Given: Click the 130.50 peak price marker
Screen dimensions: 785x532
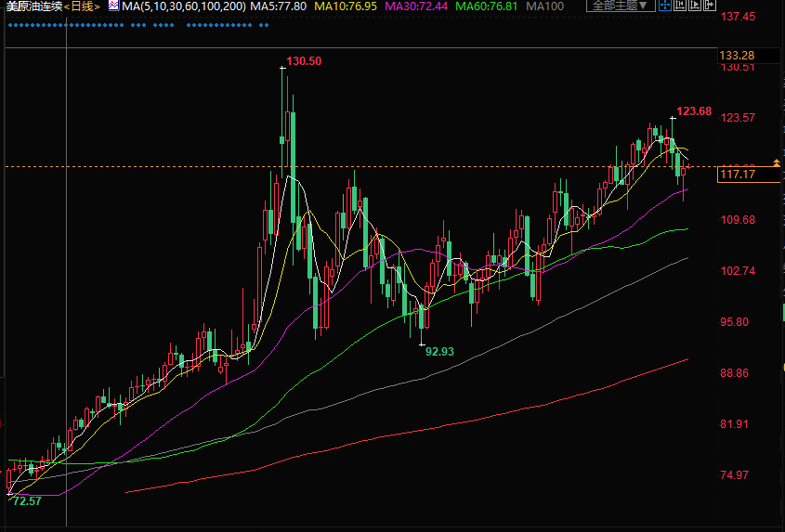Looking at the screenshot, I should tap(304, 61).
